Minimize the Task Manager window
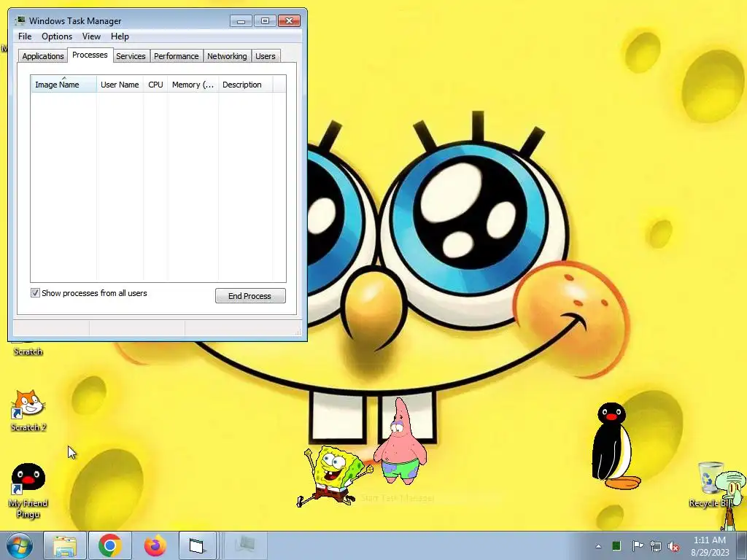Viewport: 747px width, 560px height. 241,20
